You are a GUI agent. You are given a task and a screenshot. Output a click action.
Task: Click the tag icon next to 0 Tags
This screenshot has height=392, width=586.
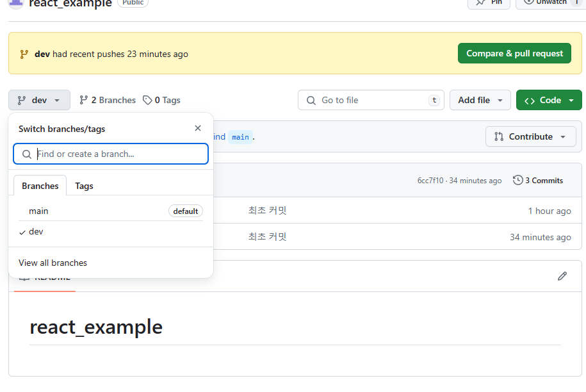[x=147, y=100]
